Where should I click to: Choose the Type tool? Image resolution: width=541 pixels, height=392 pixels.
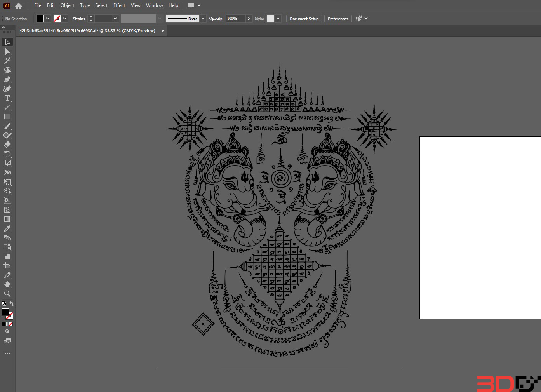[7, 98]
